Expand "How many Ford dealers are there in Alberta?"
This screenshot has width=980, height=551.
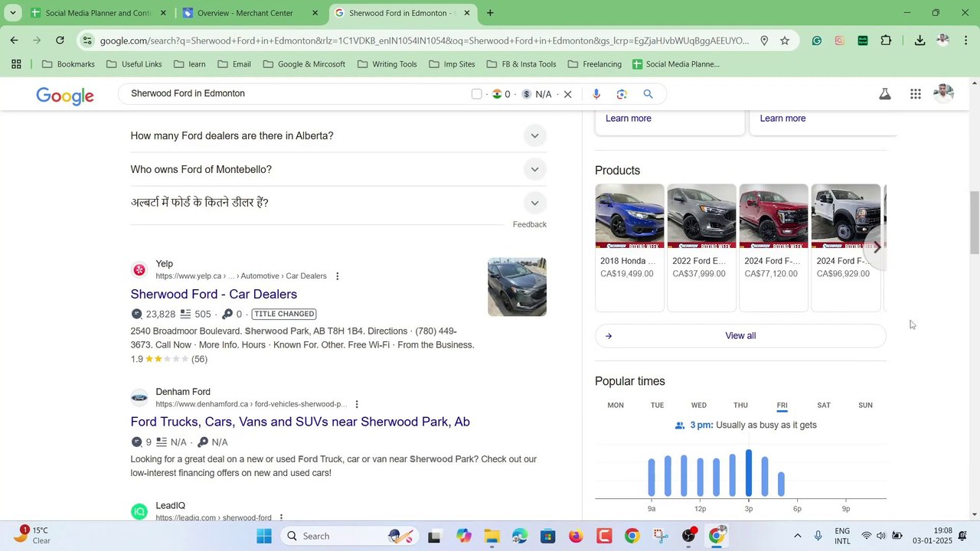coord(338,135)
